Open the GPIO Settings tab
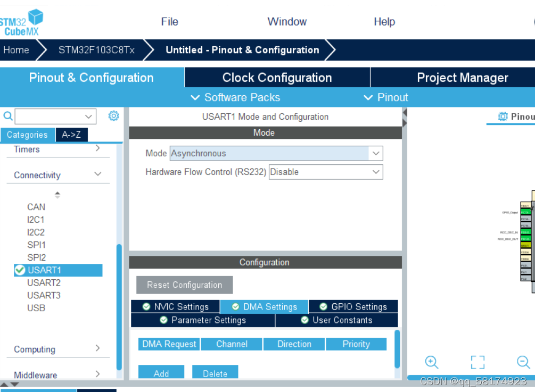The image size is (535, 392). coord(353,307)
